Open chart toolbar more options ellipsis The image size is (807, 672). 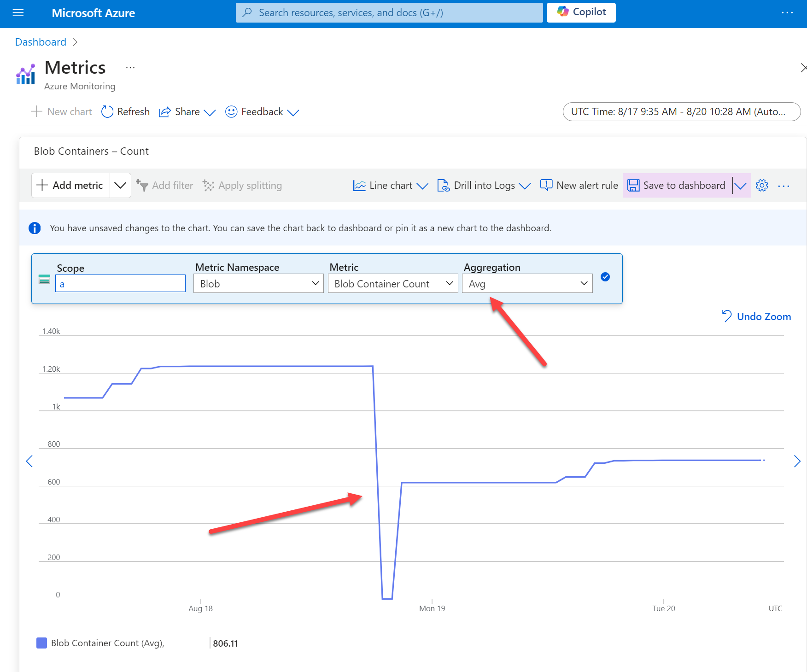784,186
